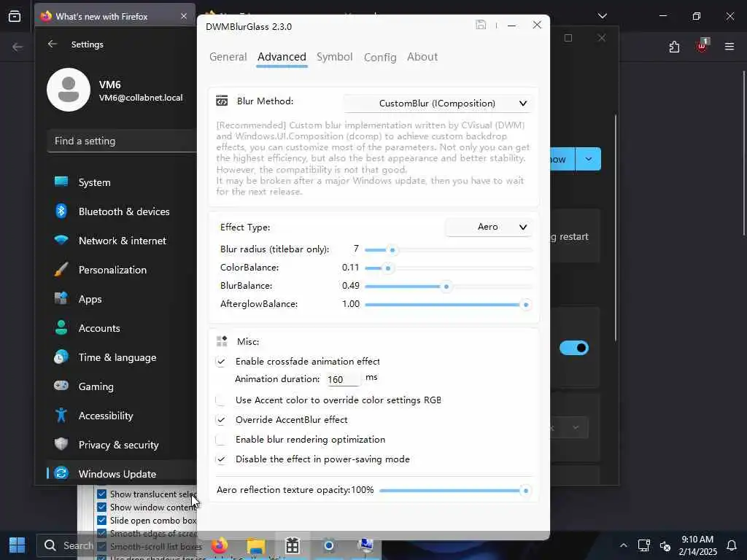Click Aero reflection texture opacity slider
This screenshot has width=747, height=560.
(454, 491)
